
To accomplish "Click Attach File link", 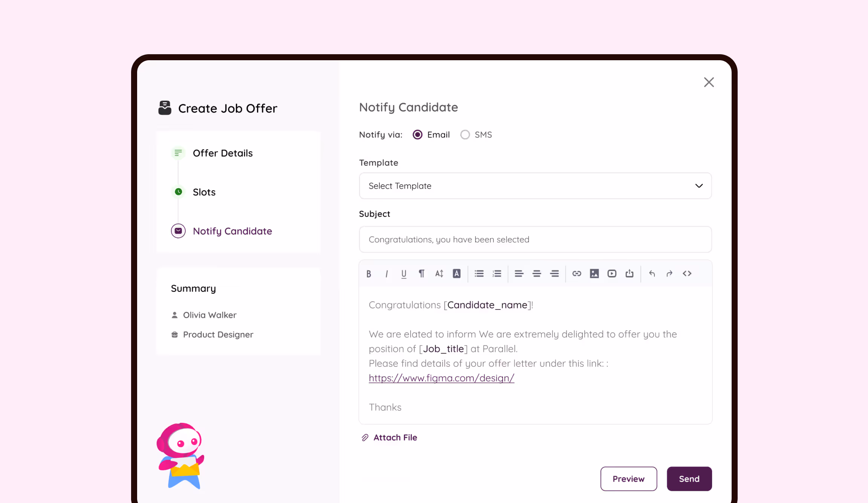I will [390, 437].
